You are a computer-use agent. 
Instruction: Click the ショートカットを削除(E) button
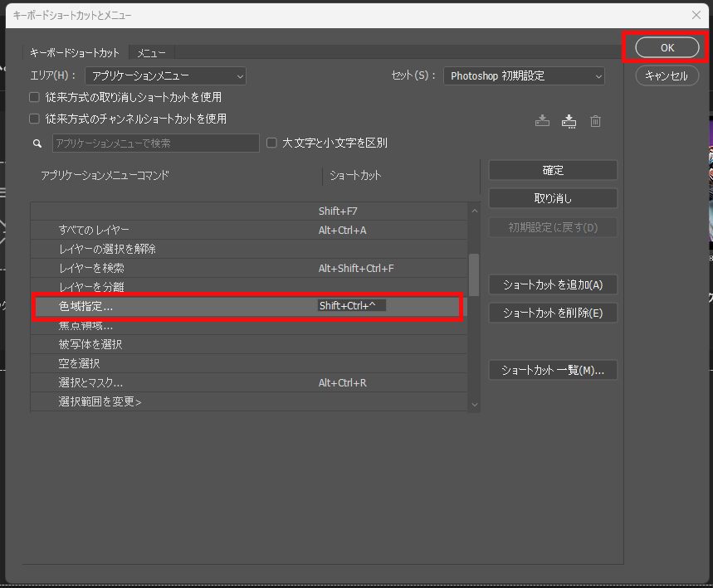[x=553, y=313]
